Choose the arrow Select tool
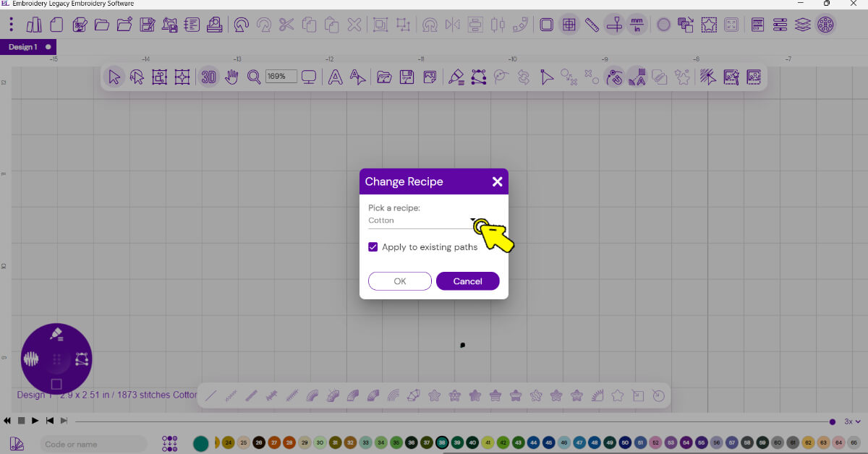 (114, 77)
